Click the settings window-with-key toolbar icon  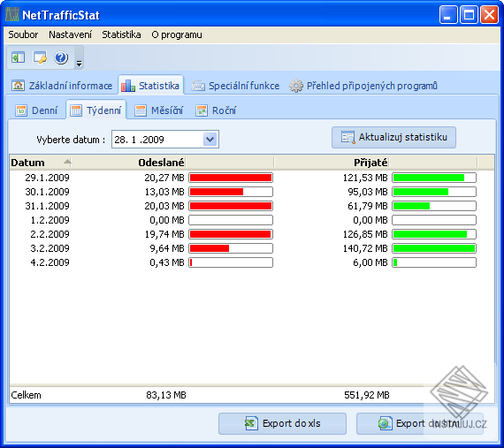pos(40,57)
